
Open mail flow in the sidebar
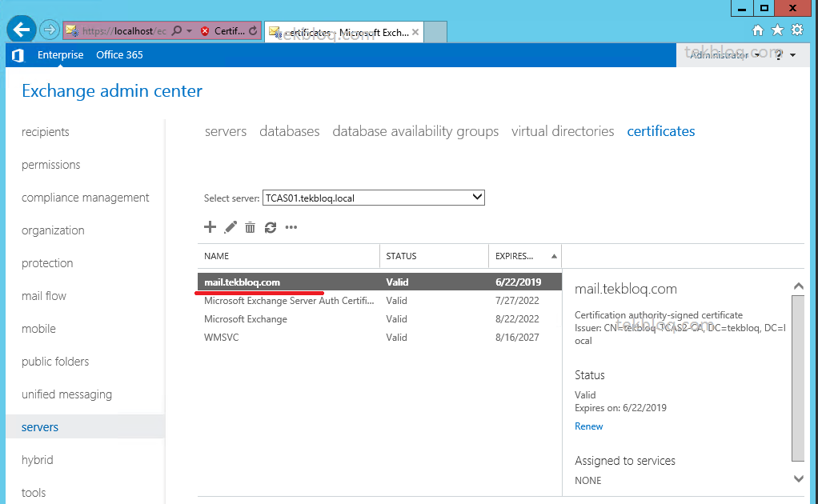(x=44, y=296)
